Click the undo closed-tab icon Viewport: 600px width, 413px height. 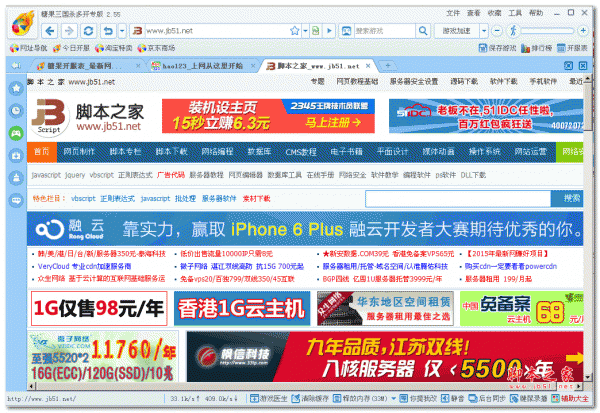[x=109, y=31]
